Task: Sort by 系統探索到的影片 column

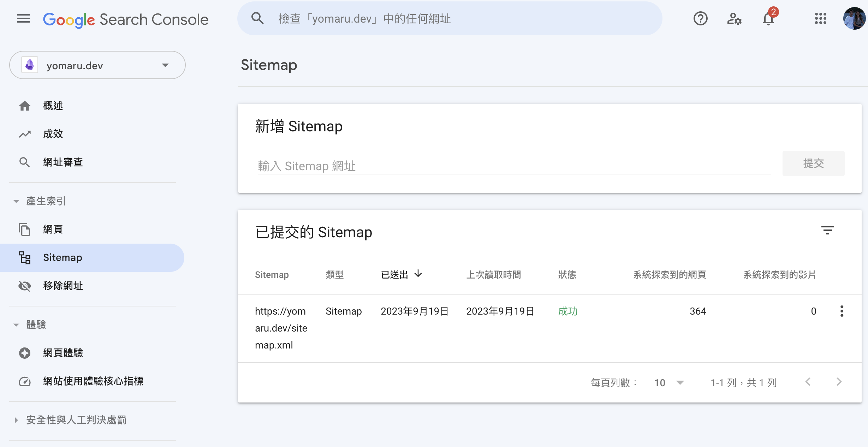Action: [x=780, y=275]
